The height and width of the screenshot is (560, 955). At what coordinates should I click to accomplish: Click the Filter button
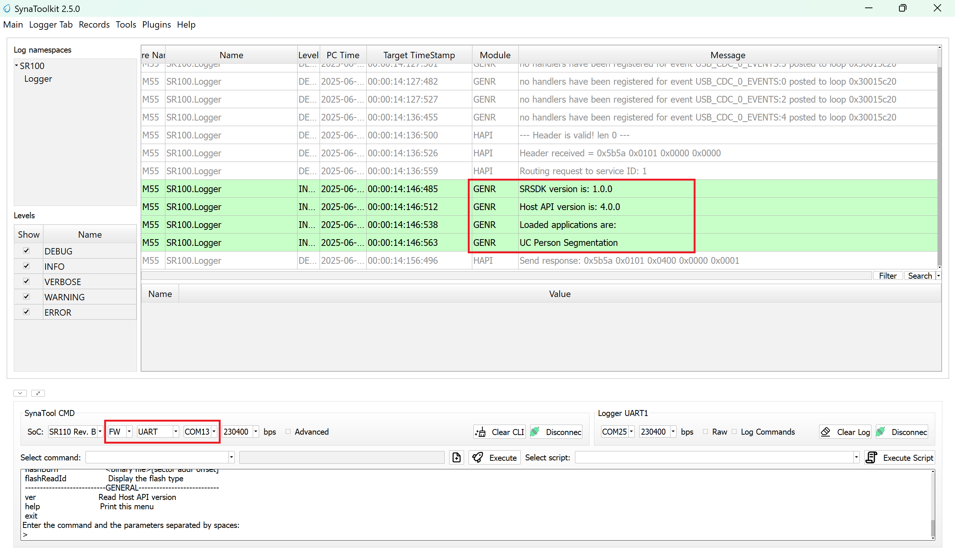(888, 275)
